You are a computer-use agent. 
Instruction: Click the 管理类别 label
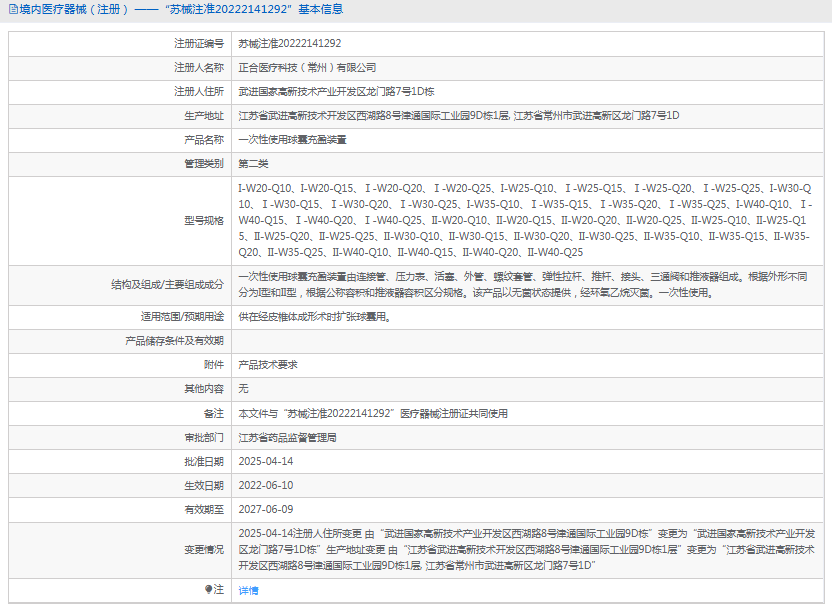point(204,163)
